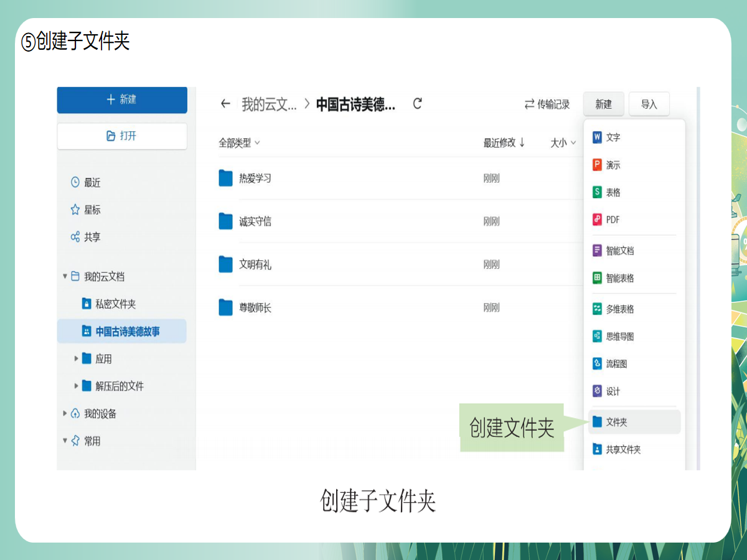Open the 全部类型 filter dropdown

[239, 143]
